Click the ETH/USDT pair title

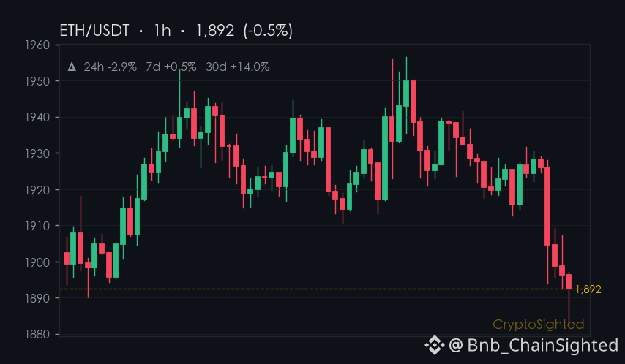[94, 31]
